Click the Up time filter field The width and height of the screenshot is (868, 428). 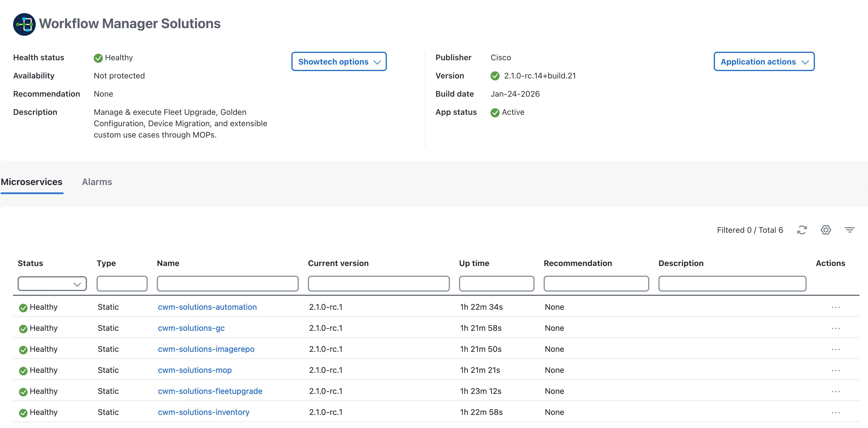[x=496, y=284]
